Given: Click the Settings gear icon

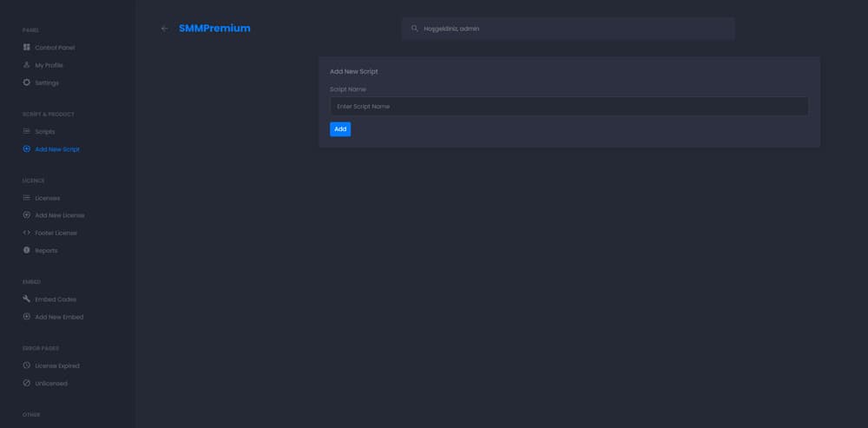Looking at the screenshot, I should [27, 82].
